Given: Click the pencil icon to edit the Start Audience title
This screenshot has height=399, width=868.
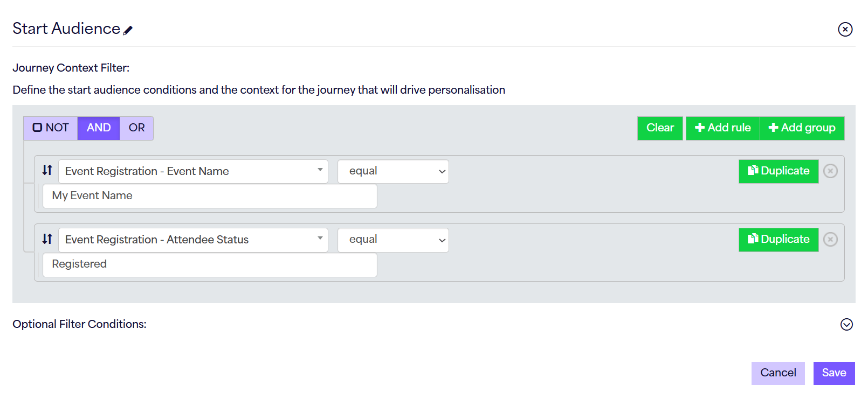Looking at the screenshot, I should pyautogui.click(x=128, y=31).
